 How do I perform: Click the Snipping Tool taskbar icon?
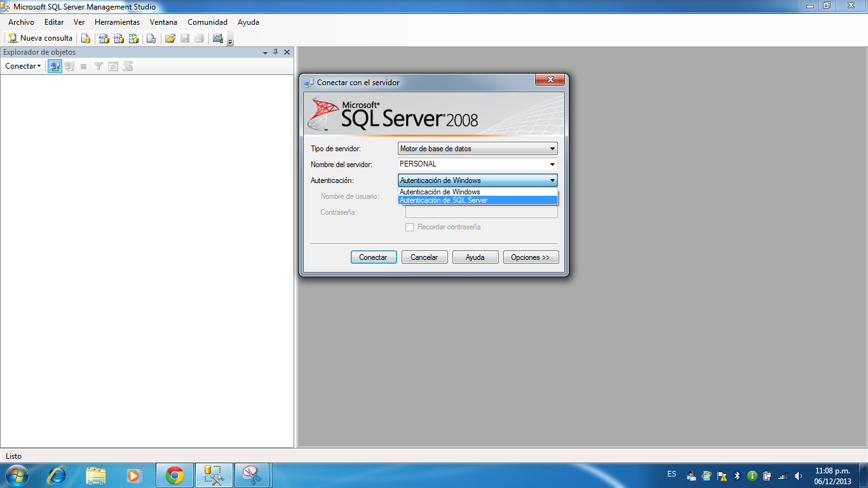point(252,475)
